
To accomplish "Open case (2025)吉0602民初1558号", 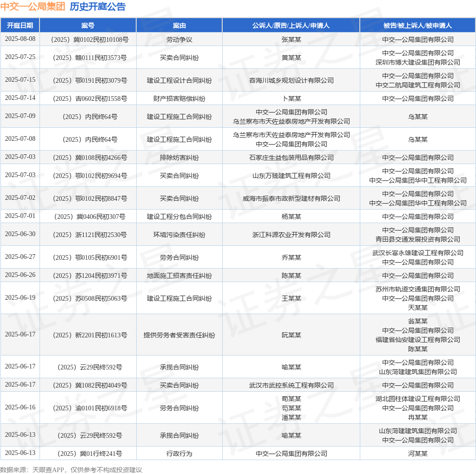I will (x=88, y=99).
